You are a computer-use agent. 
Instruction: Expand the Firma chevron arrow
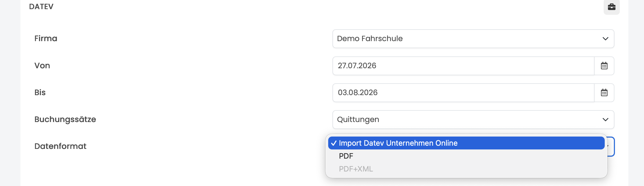click(605, 39)
